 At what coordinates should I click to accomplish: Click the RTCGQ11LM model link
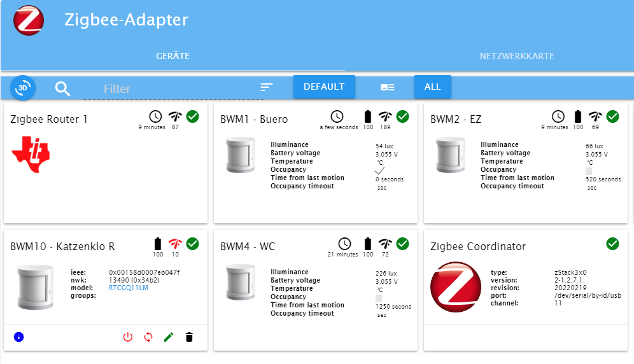pyautogui.click(x=128, y=287)
